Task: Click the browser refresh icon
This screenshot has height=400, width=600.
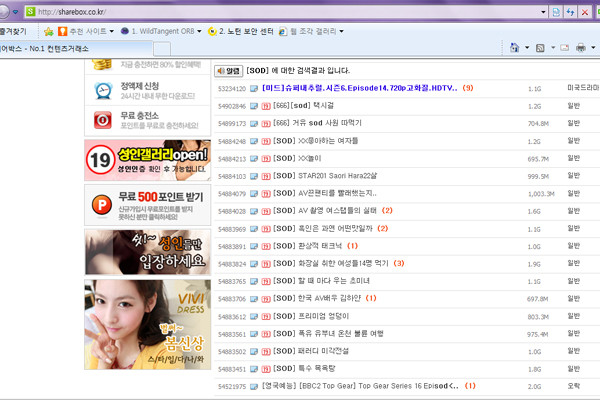Action: pyautogui.click(x=569, y=11)
